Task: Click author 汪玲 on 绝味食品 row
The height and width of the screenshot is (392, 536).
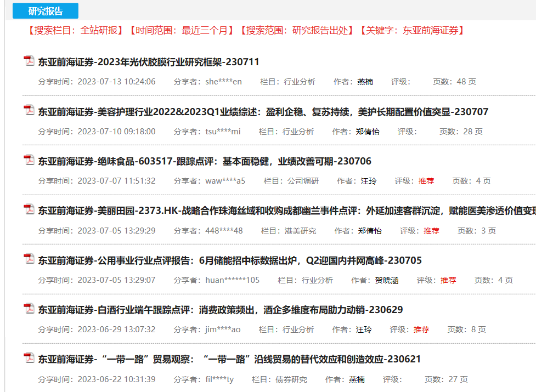Action: click(369, 181)
